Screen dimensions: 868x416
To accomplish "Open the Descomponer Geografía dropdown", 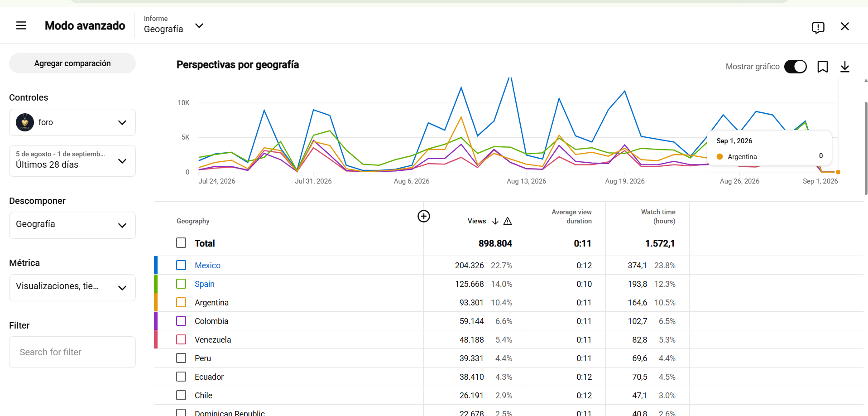I will 72,225.
